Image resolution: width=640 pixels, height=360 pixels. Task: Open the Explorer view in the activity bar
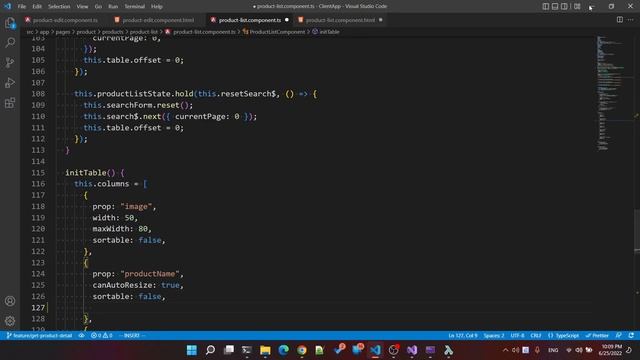[x=10, y=23]
